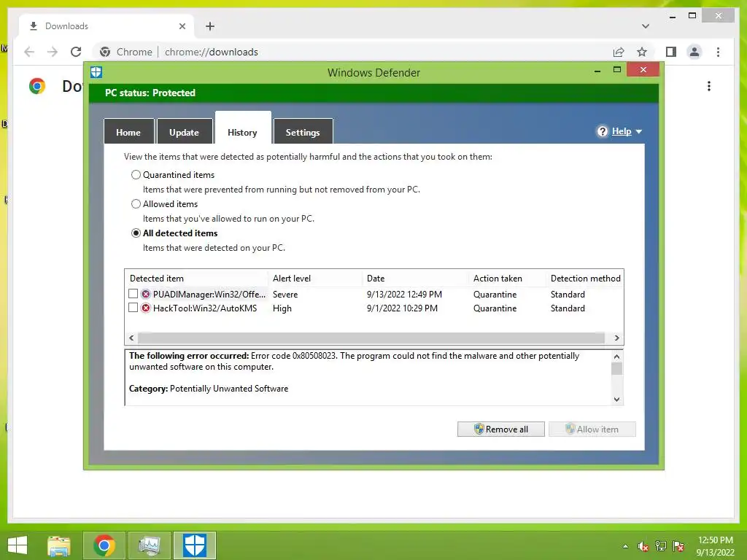The image size is (747, 560).
Task: Show hidden tray icons arrow
Action: [625, 547]
